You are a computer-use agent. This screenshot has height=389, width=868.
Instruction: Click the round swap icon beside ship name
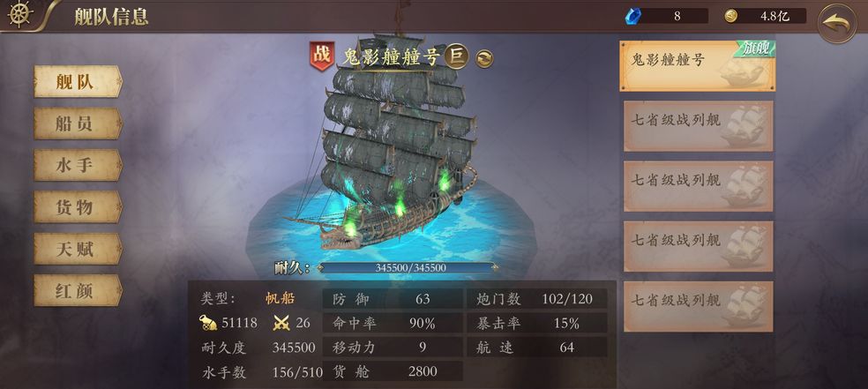pyautogui.click(x=484, y=58)
